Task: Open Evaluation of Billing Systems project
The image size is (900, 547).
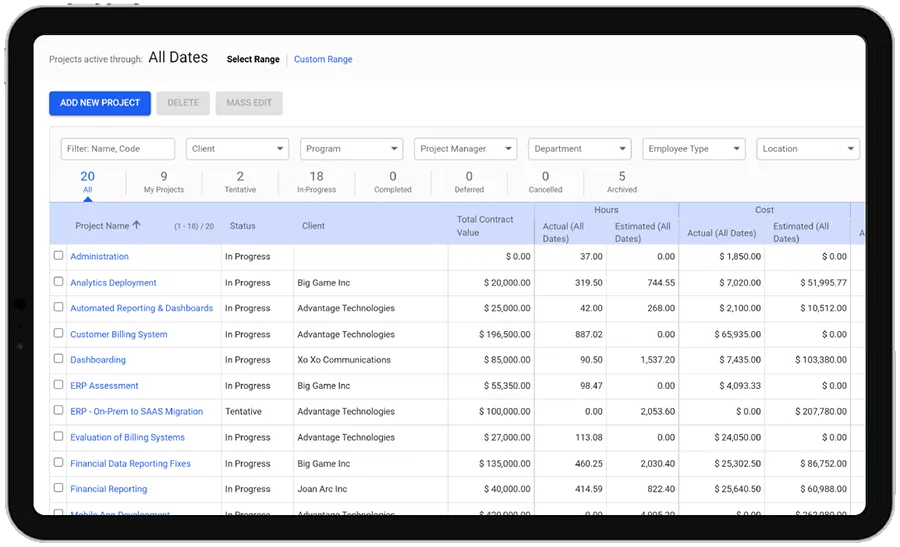Action: [x=127, y=437]
